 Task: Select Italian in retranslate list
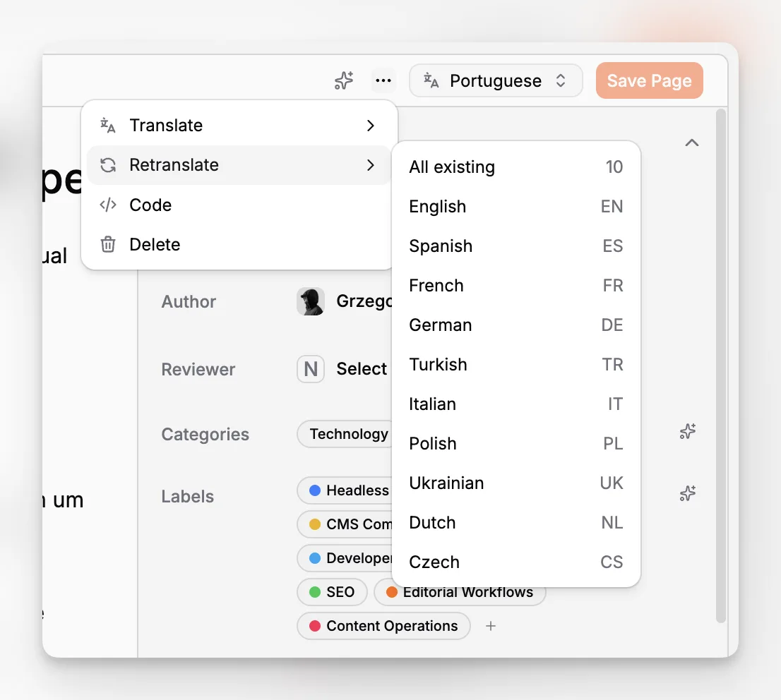(515, 404)
